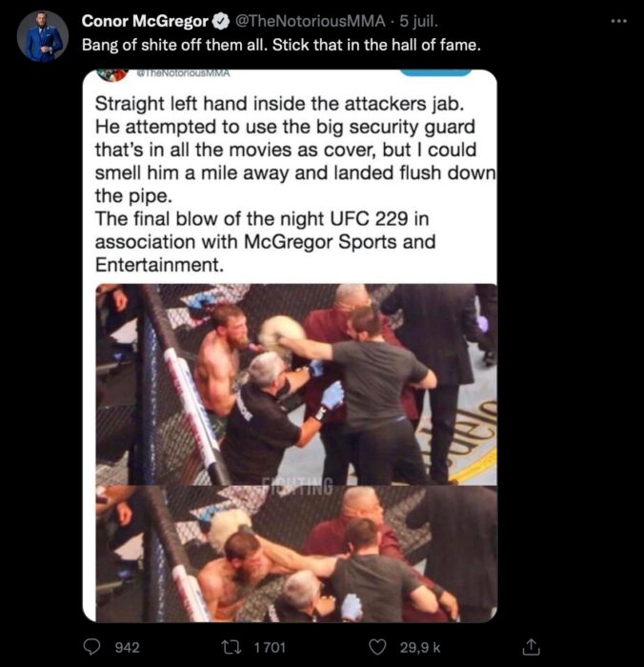Open the share upload icon
The width and height of the screenshot is (644, 667).
point(531,647)
